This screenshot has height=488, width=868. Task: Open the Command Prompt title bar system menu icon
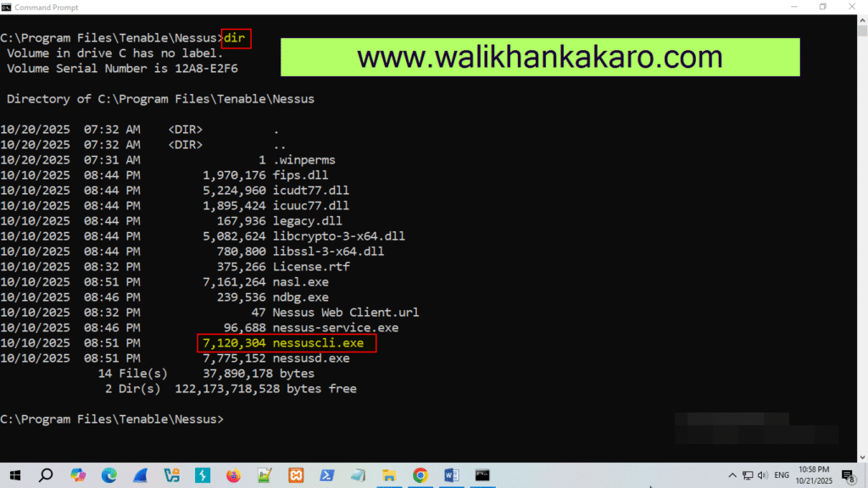point(7,7)
